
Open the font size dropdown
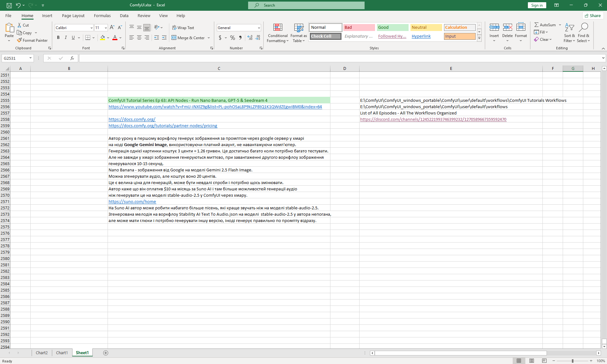coord(106,28)
